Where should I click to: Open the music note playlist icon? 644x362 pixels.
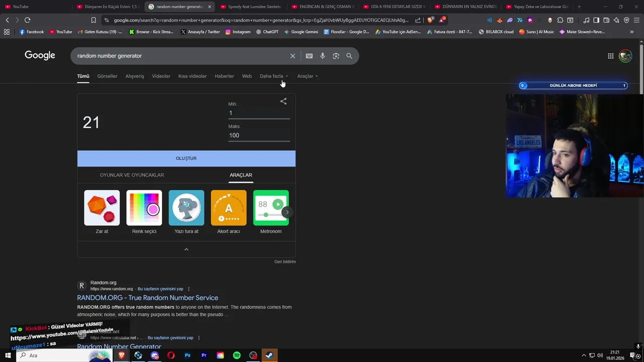point(586,20)
